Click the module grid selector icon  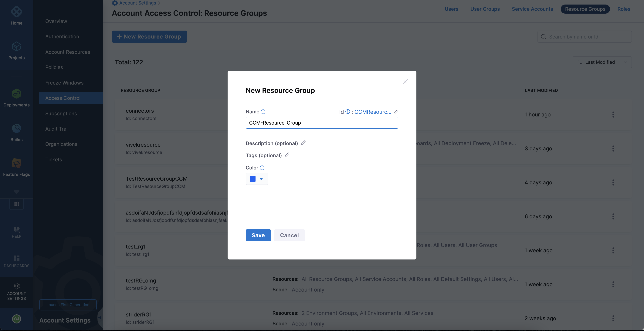16,204
